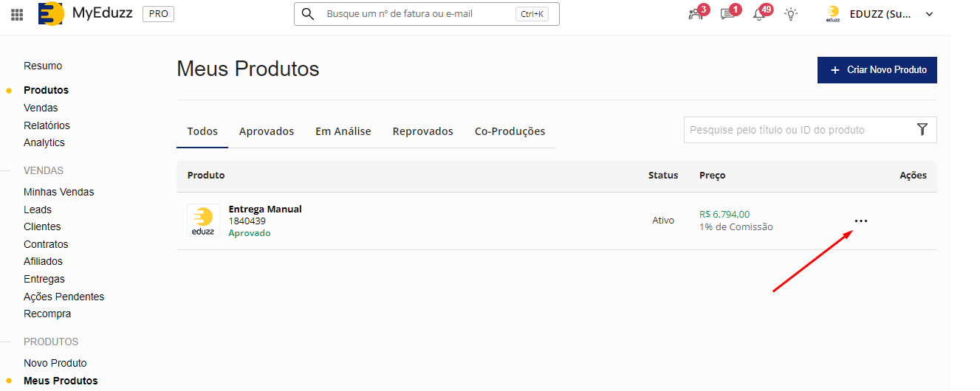Open the notifications bell

point(759,14)
